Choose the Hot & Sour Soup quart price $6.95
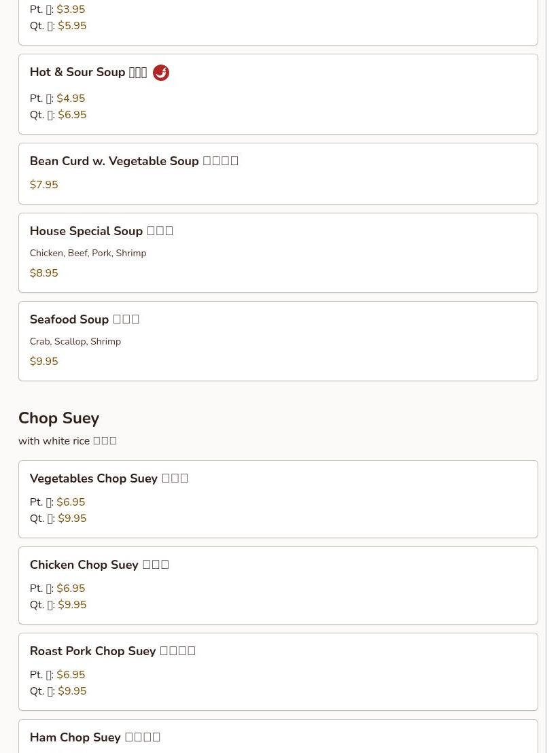 pos(72,115)
